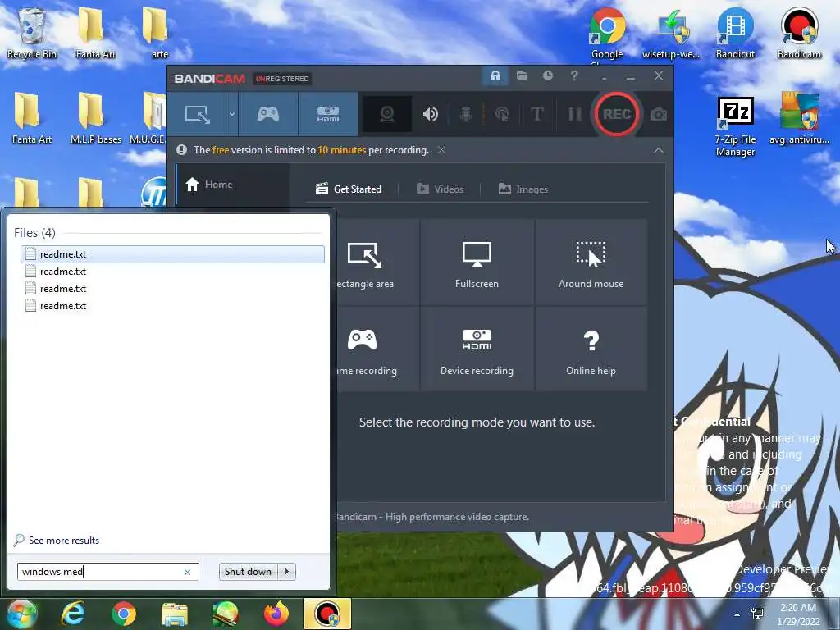Toggle mouse click effect icon
This screenshot has width=840, height=630.
point(502,114)
